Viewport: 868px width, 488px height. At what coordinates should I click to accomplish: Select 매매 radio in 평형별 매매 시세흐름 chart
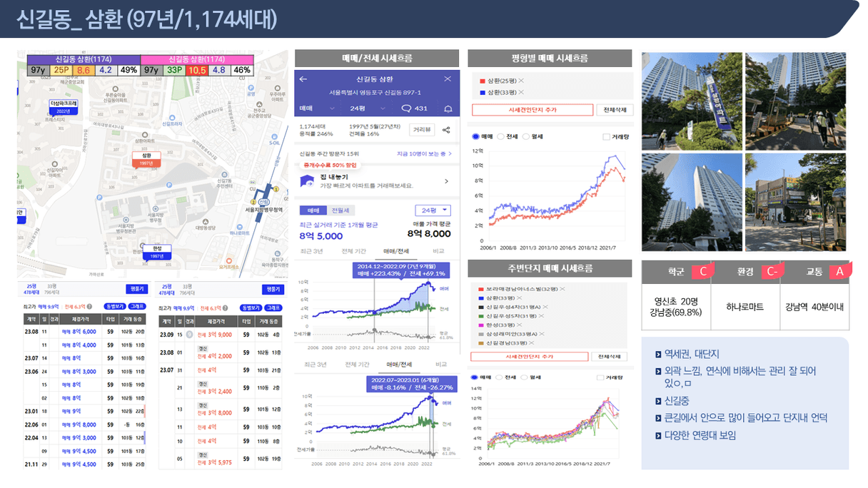tap(476, 136)
